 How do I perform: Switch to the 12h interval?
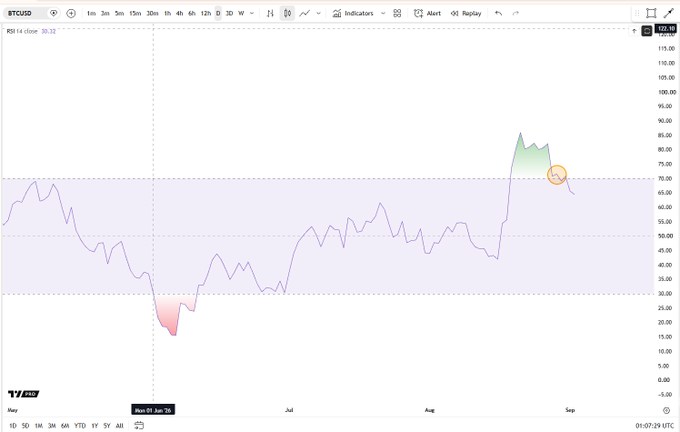(x=206, y=13)
